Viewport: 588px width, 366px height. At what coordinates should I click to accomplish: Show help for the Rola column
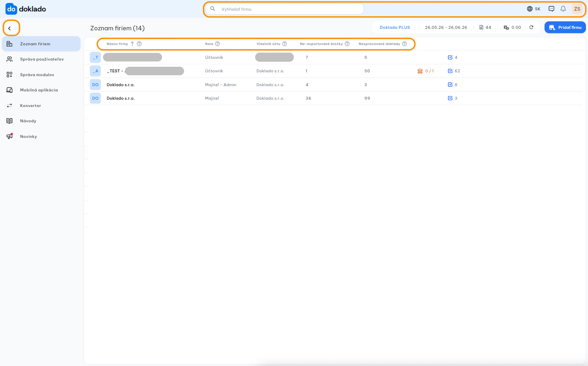[x=217, y=44]
